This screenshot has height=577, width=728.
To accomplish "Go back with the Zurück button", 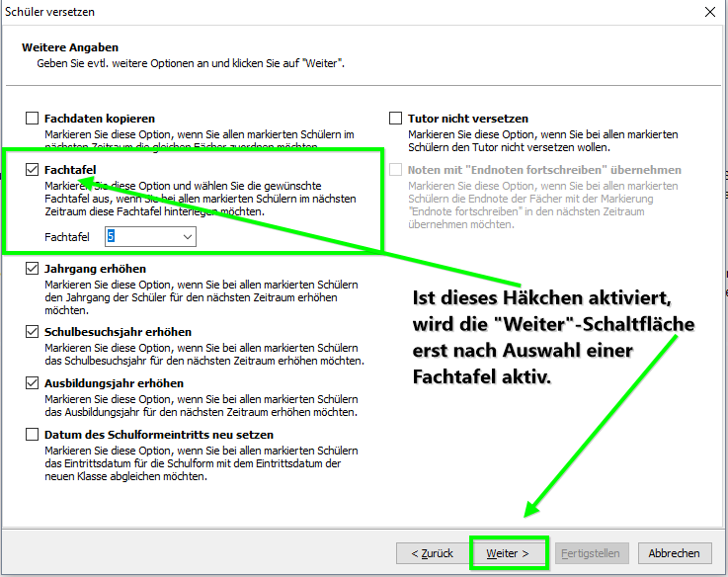I will pyautogui.click(x=433, y=553).
